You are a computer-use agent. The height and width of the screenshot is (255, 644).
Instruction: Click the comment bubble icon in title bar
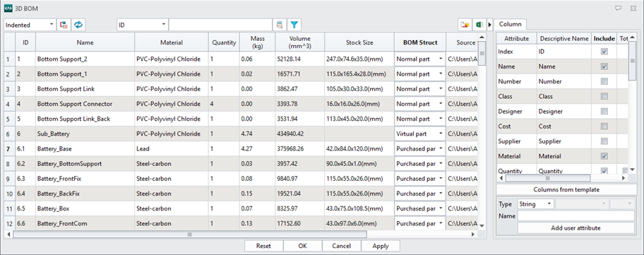(618, 8)
